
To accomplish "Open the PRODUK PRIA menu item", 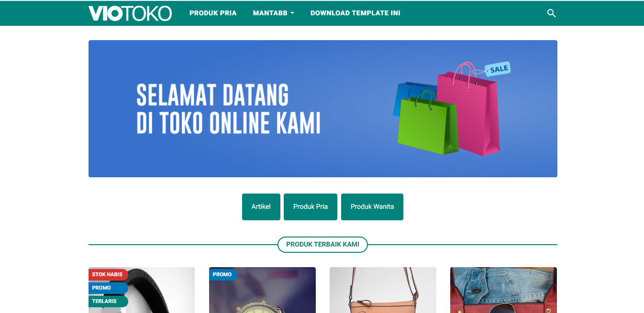I will pyautogui.click(x=213, y=13).
